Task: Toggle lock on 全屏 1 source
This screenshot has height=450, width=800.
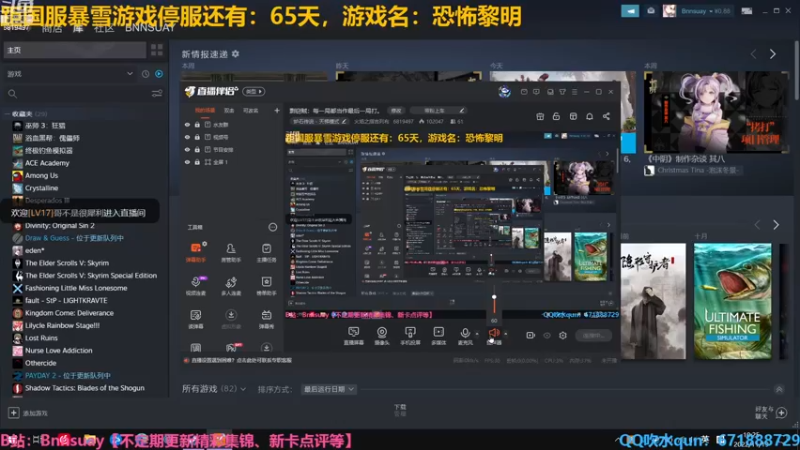Action: pos(197,162)
